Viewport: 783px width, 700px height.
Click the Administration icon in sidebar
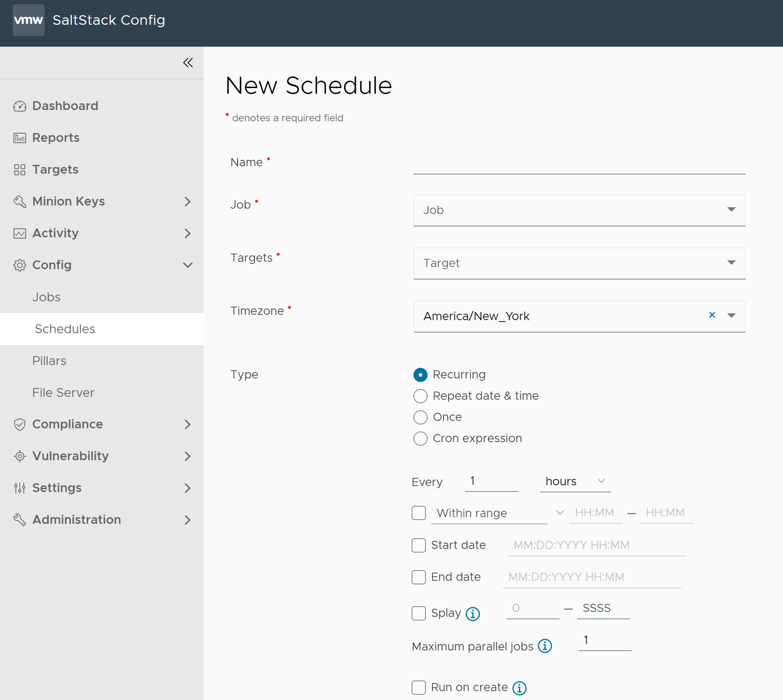(18, 519)
